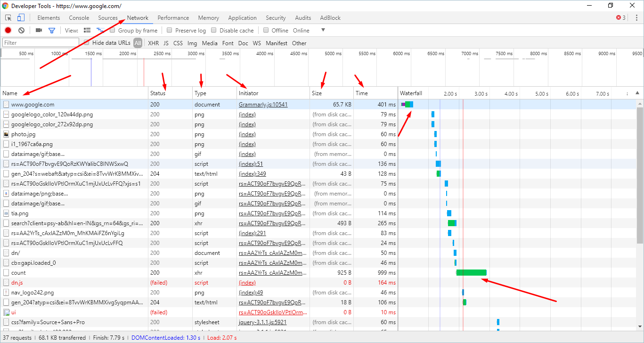Image resolution: width=644 pixels, height=343 pixels.
Task: Open the Performance tab
Action: (173, 18)
